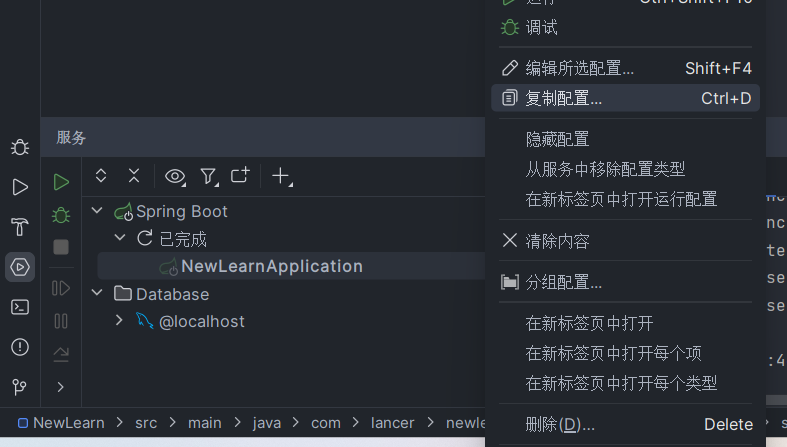Viewport: 787px width, 447px height.
Task: Open the Services tool window icon
Action: 20,267
